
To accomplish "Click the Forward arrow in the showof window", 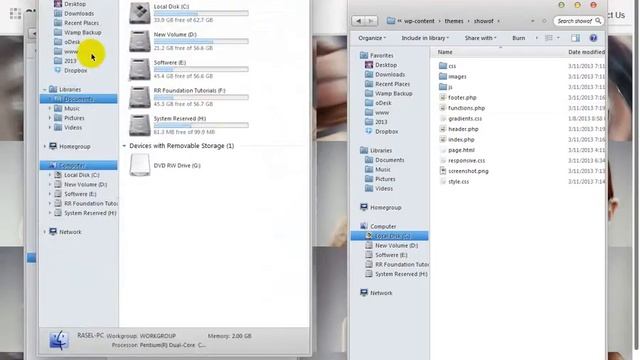I will pyautogui.click(x=371, y=21).
